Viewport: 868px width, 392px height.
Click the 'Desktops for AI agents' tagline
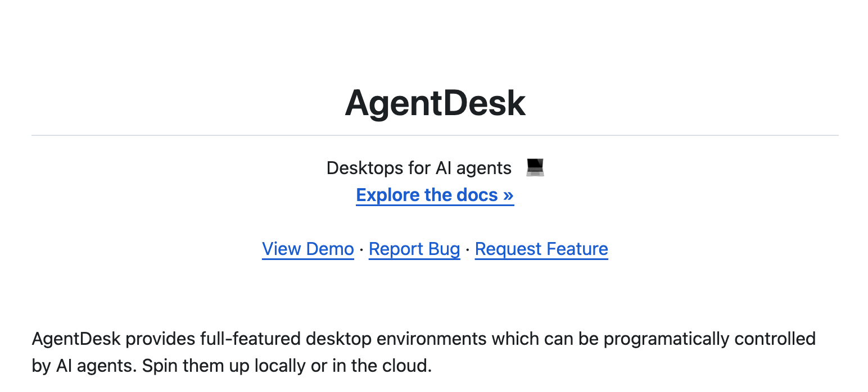(x=419, y=168)
